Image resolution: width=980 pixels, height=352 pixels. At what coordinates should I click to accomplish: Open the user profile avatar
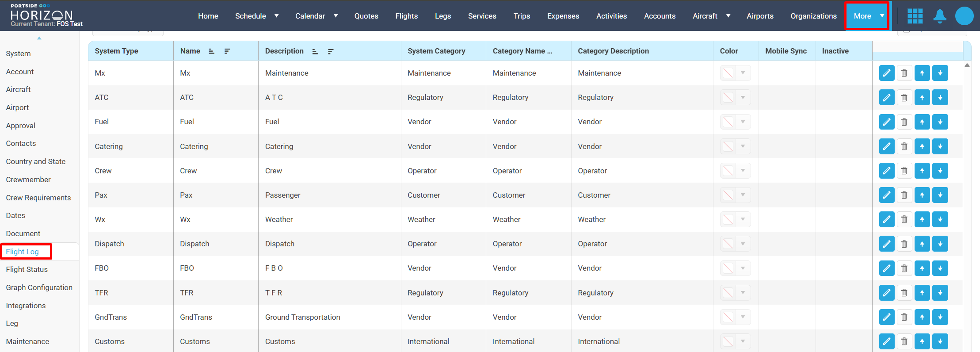964,16
